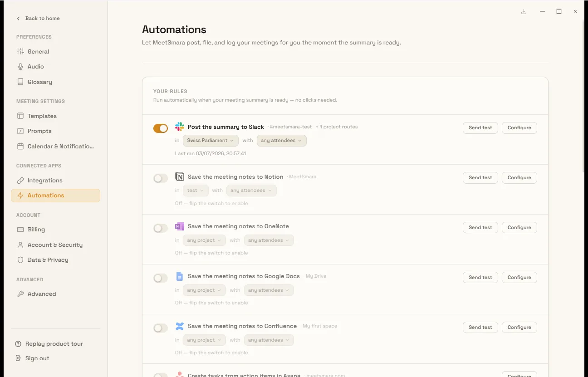The width and height of the screenshot is (588, 377).
Task: Disable the Post summary to Slack rule
Action: pyautogui.click(x=161, y=128)
